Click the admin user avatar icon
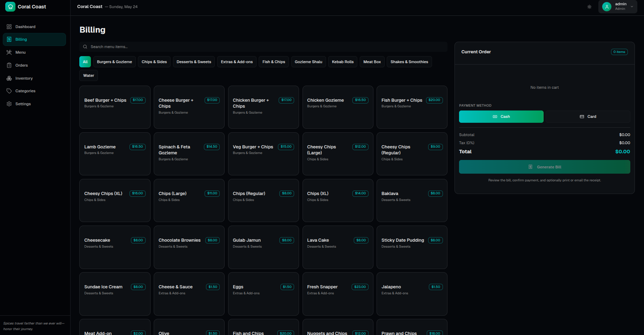This screenshot has width=644, height=335. click(607, 7)
